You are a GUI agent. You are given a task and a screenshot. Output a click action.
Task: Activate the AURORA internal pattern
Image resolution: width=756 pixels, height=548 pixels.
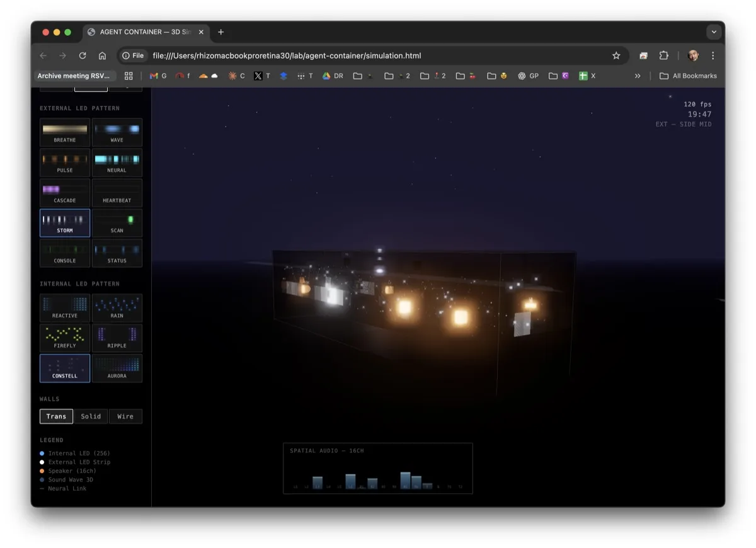(x=117, y=368)
